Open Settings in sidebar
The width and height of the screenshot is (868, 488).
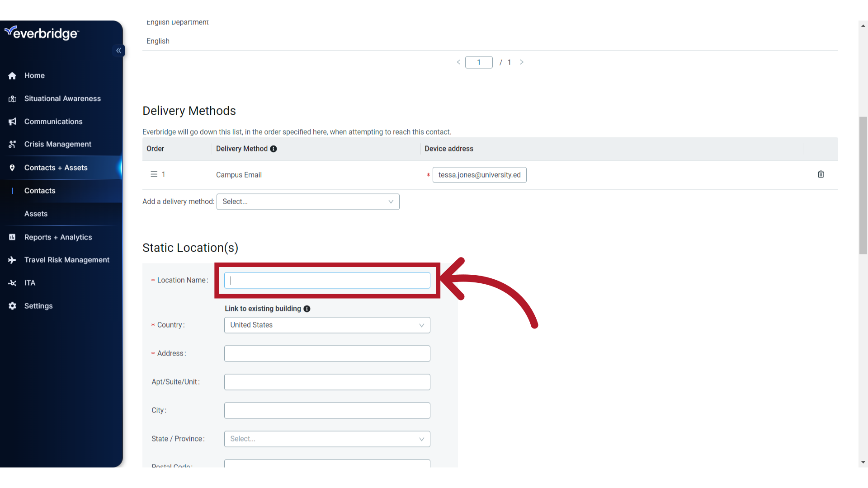click(37, 305)
